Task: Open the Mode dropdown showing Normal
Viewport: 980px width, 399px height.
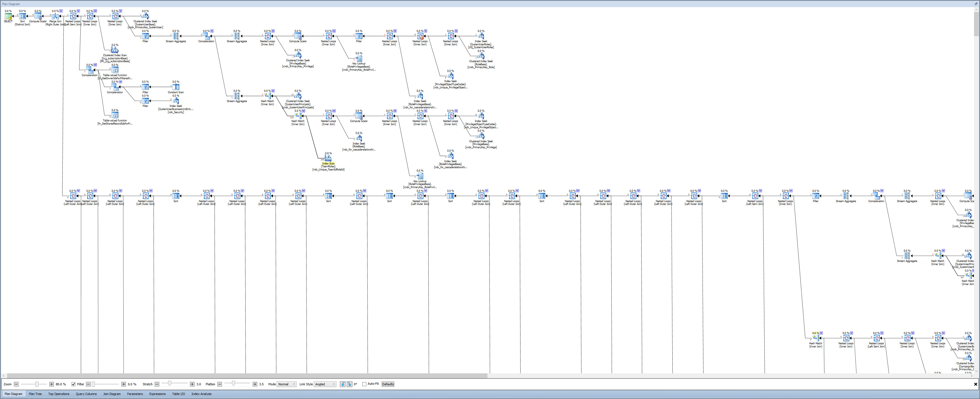Action: point(287,384)
